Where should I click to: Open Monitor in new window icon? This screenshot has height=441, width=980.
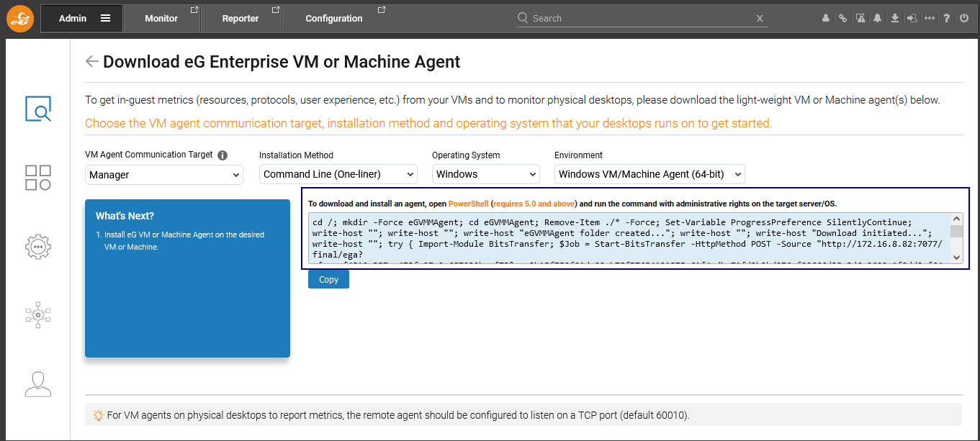(194, 10)
